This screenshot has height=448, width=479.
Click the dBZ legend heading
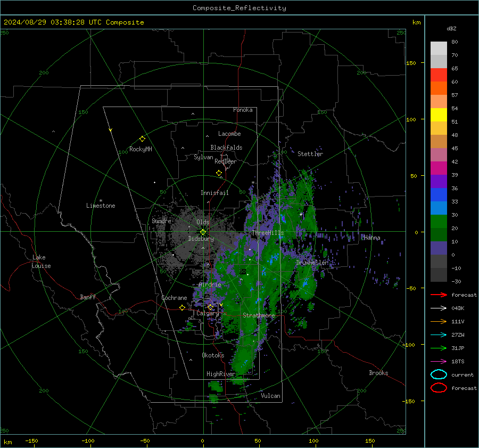(451, 29)
